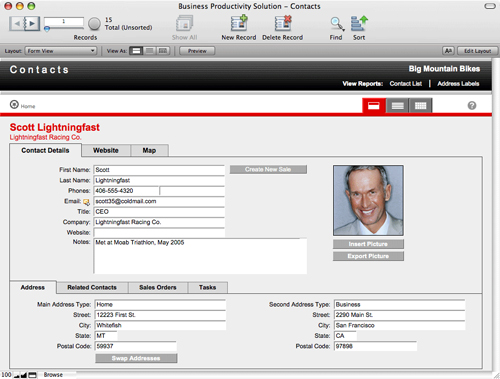Select the Sales Orders tab
The height and width of the screenshot is (379, 500).
pyautogui.click(x=158, y=287)
